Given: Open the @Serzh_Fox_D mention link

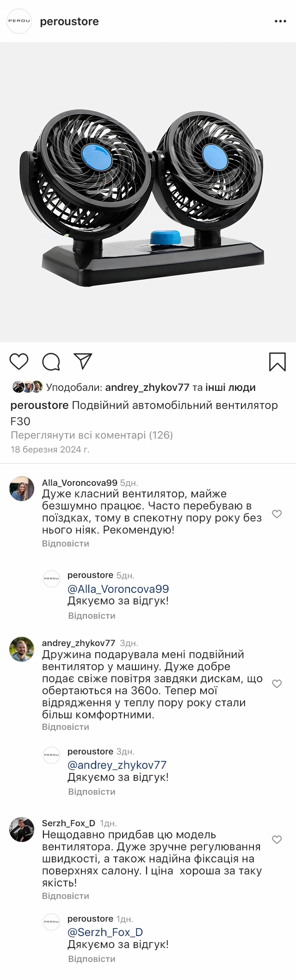Looking at the screenshot, I should pos(105,932).
